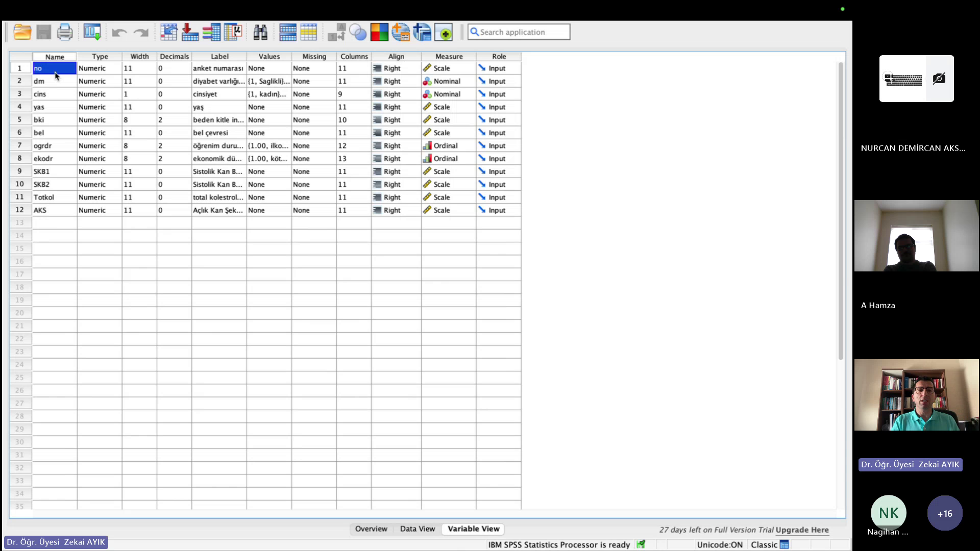The width and height of the screenshot is (980, 551).
Task: Click 'IBM SPSS Statistics Processor is ready' status text
Action: tap(559, 544)
